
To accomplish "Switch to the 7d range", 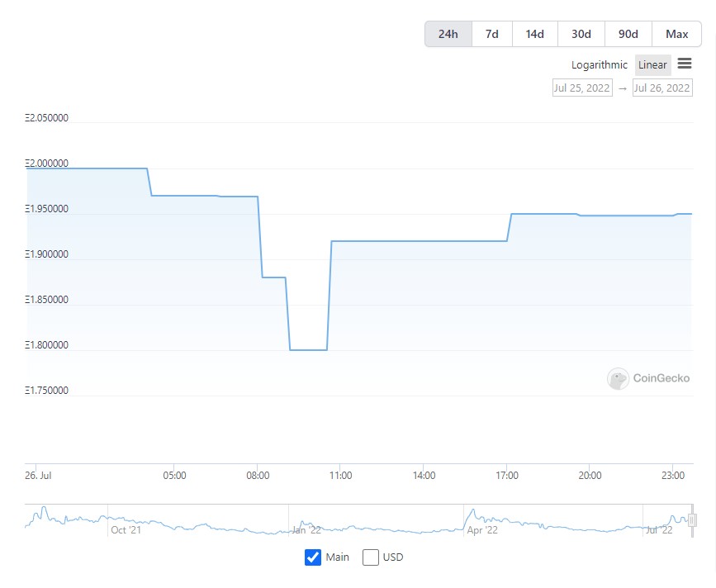I will [x=492, y=34].
